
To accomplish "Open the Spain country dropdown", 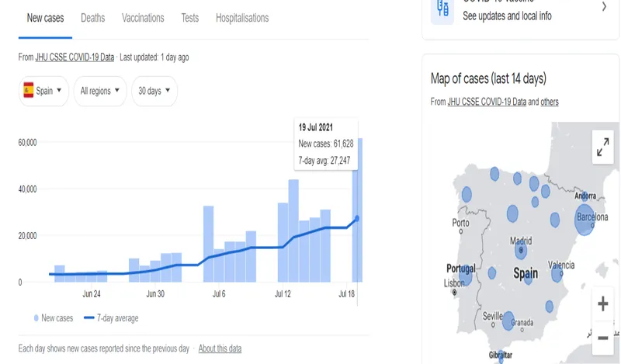I will click(43, 91).
